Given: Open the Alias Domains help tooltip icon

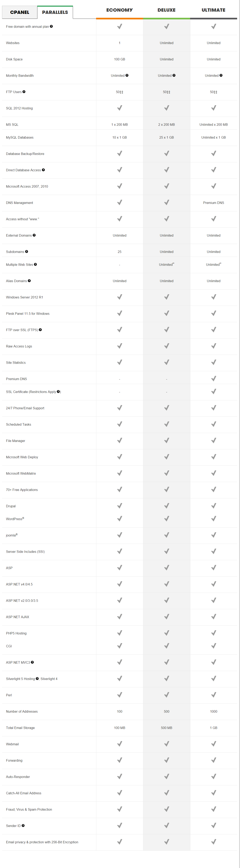Looking at the screenshot, I should click(29, 281).
